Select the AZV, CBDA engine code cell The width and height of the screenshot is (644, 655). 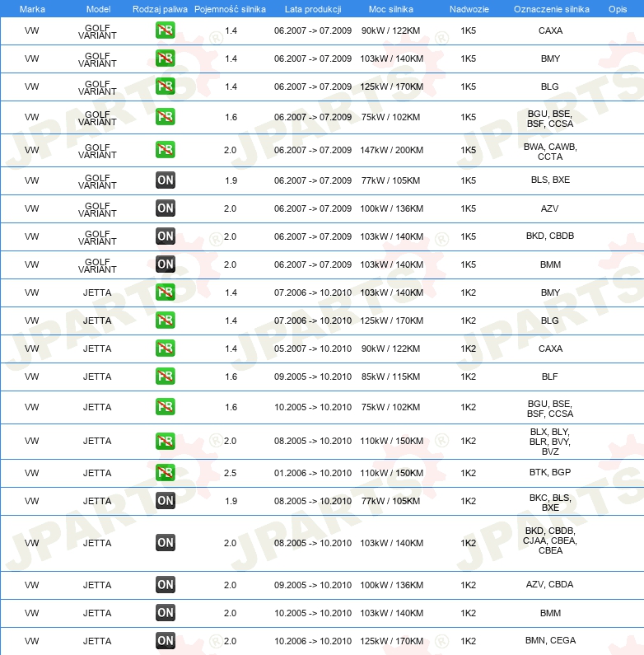(549, 584)
